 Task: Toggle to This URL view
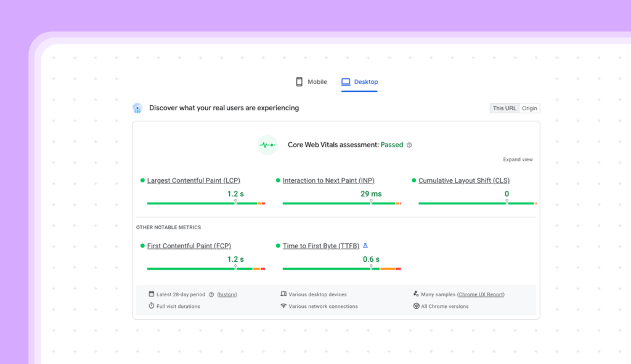pyautogui.click(x=504, y=108)
